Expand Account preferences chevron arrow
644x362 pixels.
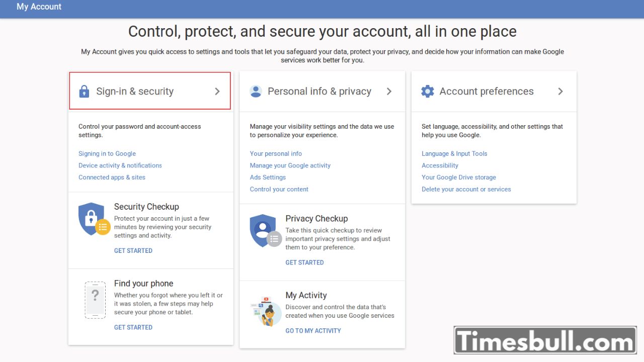point(560,92)
